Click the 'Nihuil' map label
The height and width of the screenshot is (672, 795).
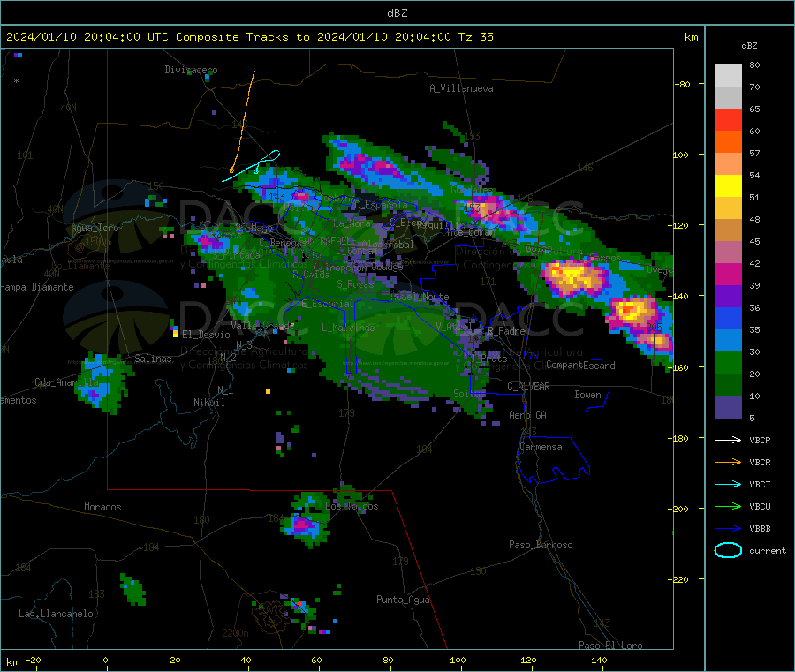(x=209, y=403)
